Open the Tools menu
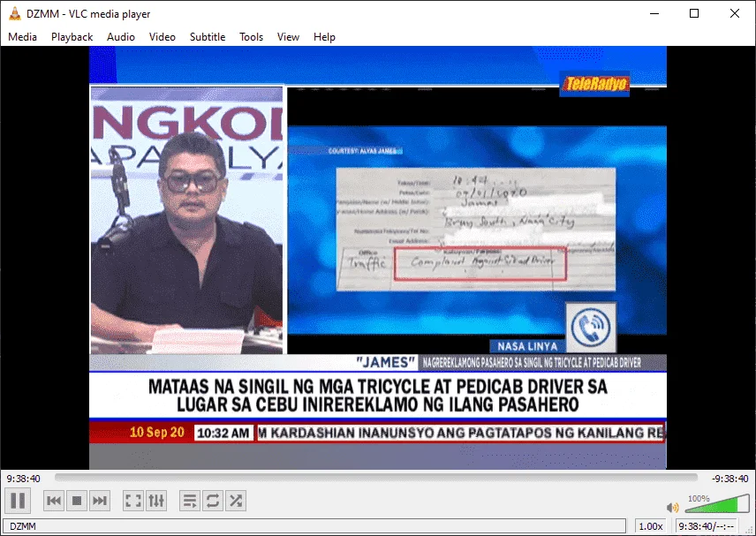Screen dimensions: 756x536 (x=251, y=37)
